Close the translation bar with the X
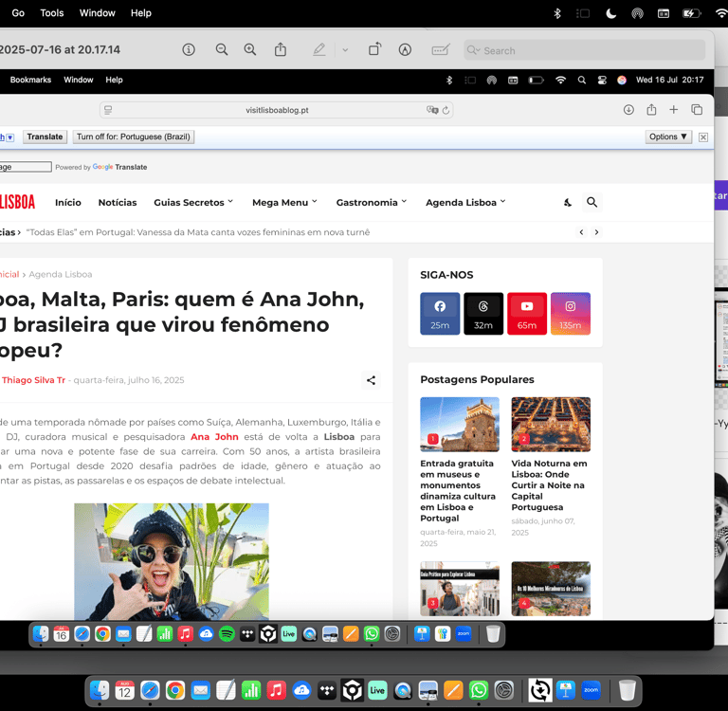 tap(703, 137)
